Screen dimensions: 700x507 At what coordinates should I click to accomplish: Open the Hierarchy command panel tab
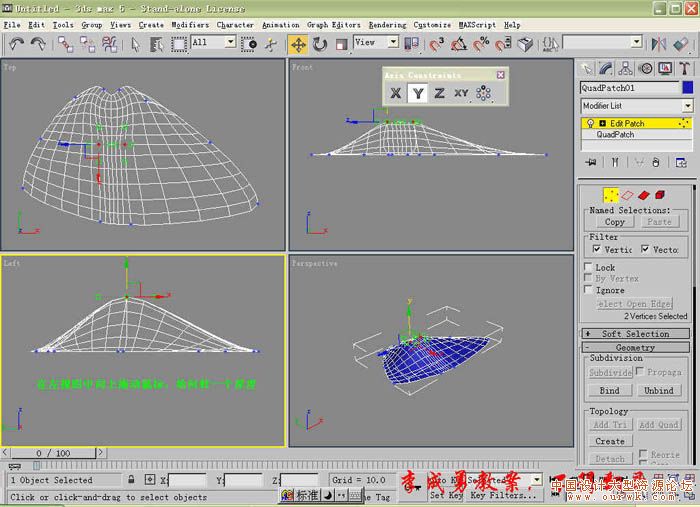tap(625, 68)
